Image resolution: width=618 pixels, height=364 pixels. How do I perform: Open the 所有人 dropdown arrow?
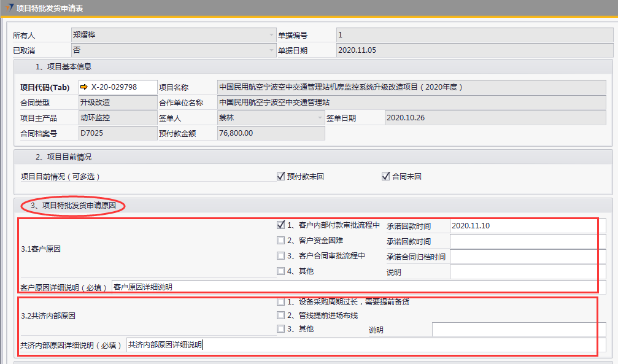pos(271,36)
